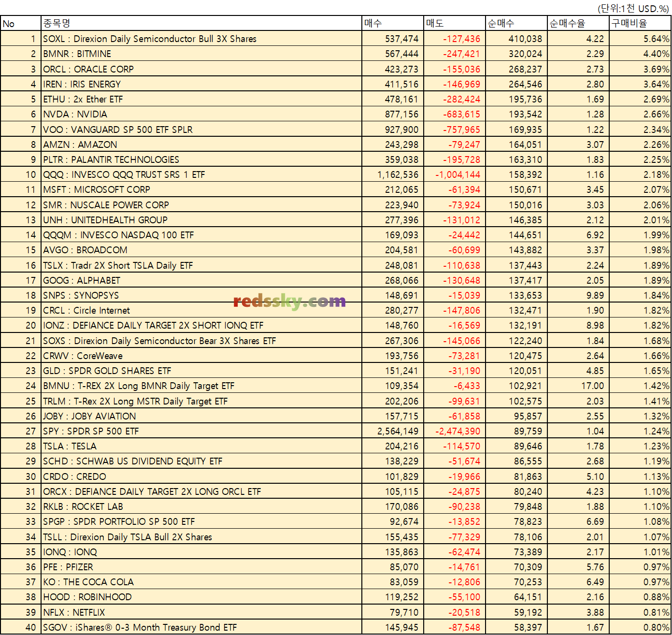Click NVDA : NVIDIA cell
The height and width of the screenshot is (635, 672).
tap(201, 114)
